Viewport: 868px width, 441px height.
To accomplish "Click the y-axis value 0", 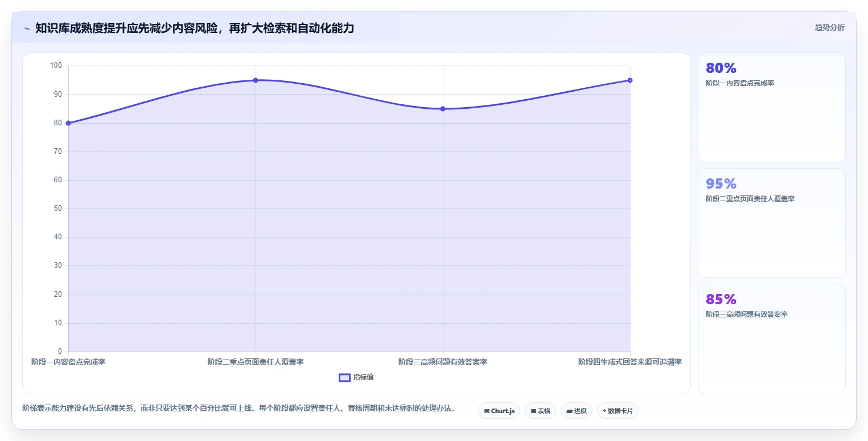I will [60, 352].
